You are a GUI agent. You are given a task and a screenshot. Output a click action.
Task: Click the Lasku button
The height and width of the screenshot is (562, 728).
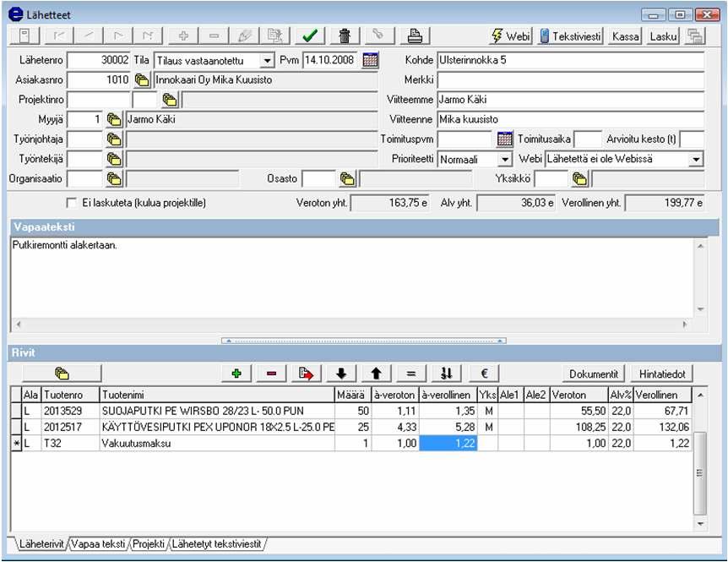coord(663,36)
